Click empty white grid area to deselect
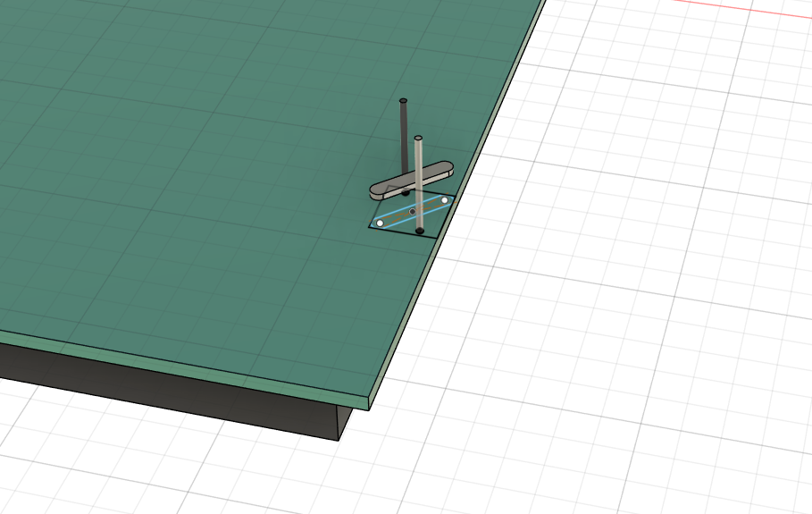The width and height of the screenshot is (812, 514). click(x=625, y=358)
